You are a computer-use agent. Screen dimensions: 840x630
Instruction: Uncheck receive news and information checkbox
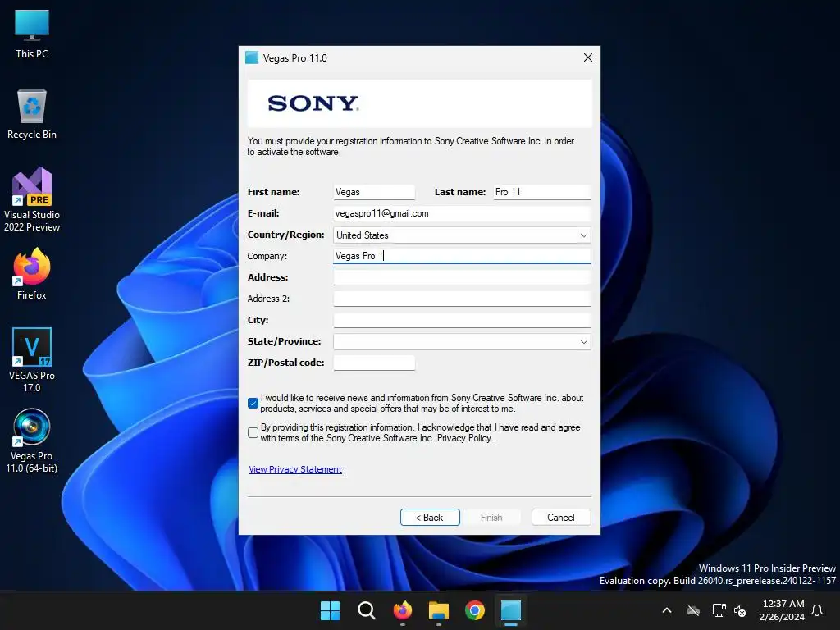point(253,403)
